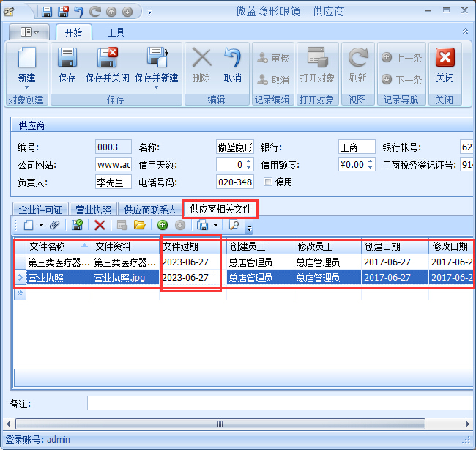Open the 供应商联系人 tab
The image size is (476, 450).
[x=150, y=210]
